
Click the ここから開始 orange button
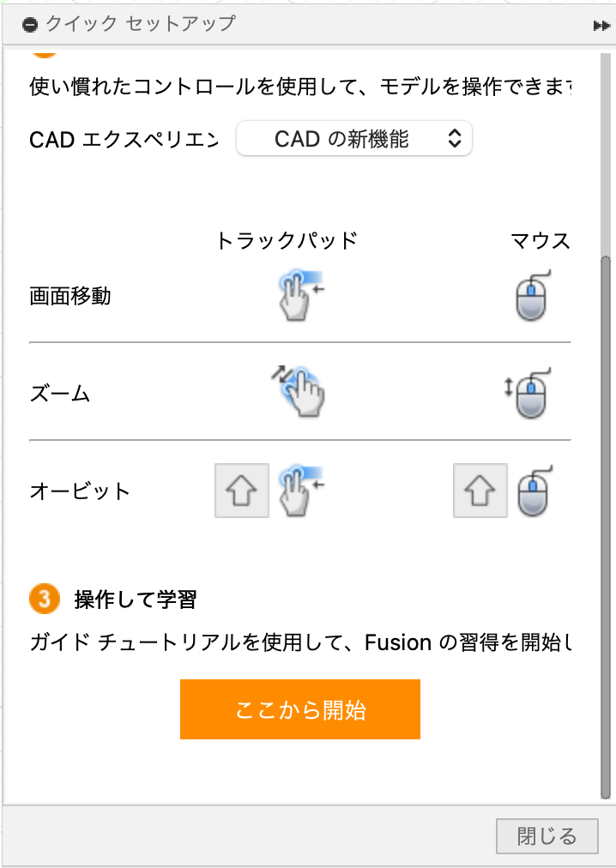point(299,709)
